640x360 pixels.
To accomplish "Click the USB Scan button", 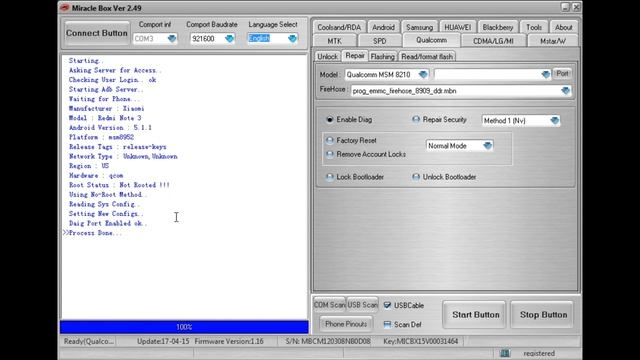I will [x=362, y=305].
